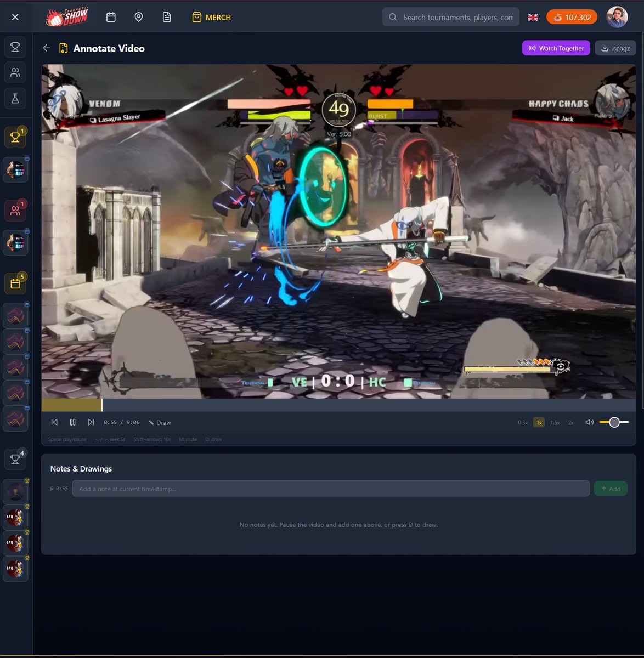The height and width of the screenshot is (658, 644).
Task: Download the .spagz file
Action: click(615, 48)
